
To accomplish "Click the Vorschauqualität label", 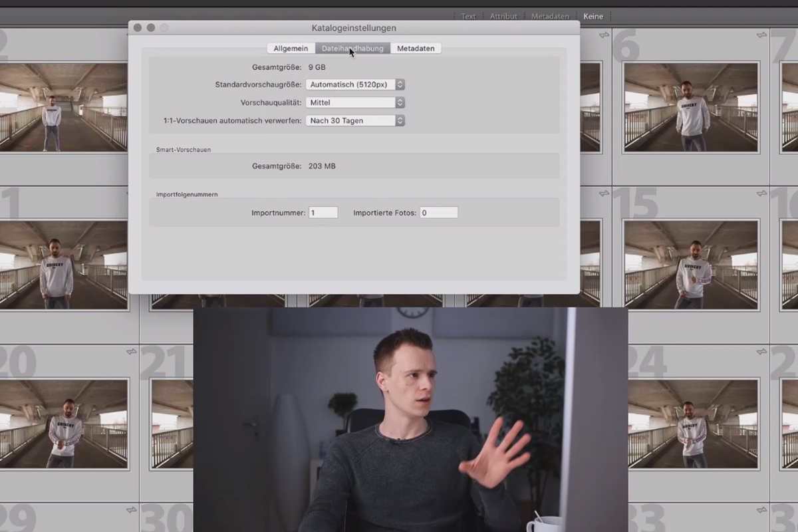I will 271,102.
